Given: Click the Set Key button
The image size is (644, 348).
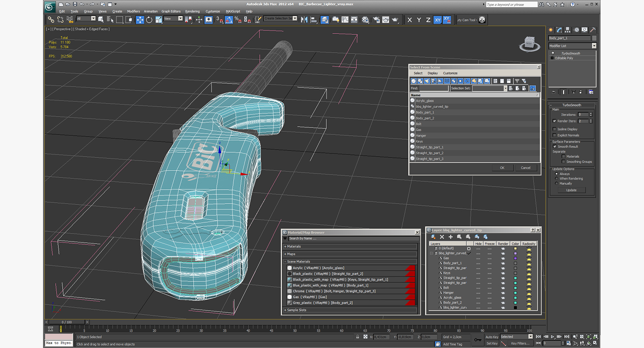Looking at the screenshot, I should pyautogui.click(x=492, y=343).
